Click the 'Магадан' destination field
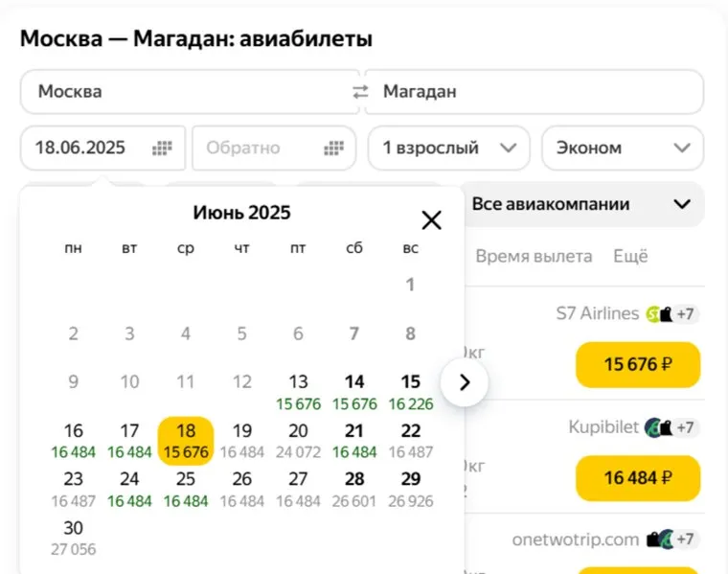Screen dimensions: 728x574 pos(533,92)
